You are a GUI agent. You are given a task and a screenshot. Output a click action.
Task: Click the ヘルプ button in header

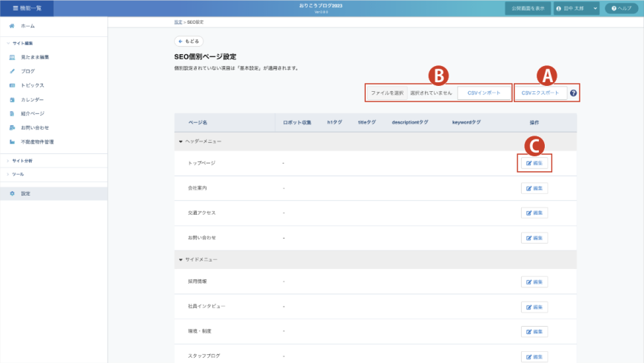[x=621, y=8]
